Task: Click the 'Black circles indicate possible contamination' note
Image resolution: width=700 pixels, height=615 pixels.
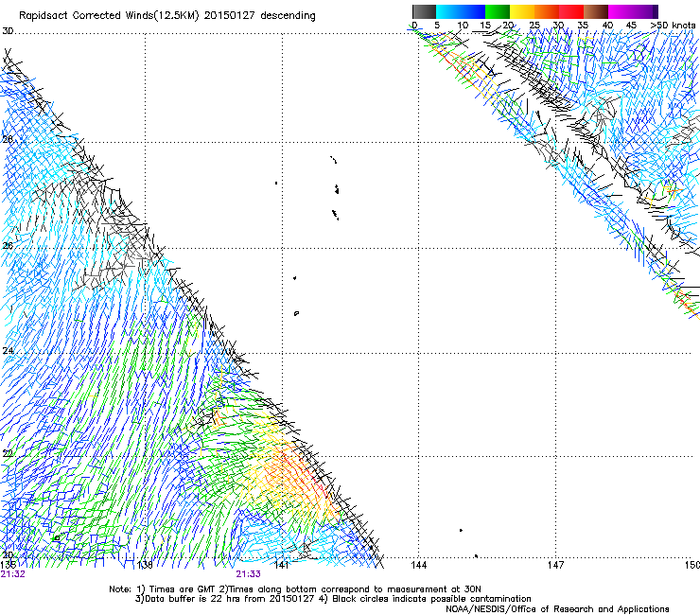Action: 431,599
